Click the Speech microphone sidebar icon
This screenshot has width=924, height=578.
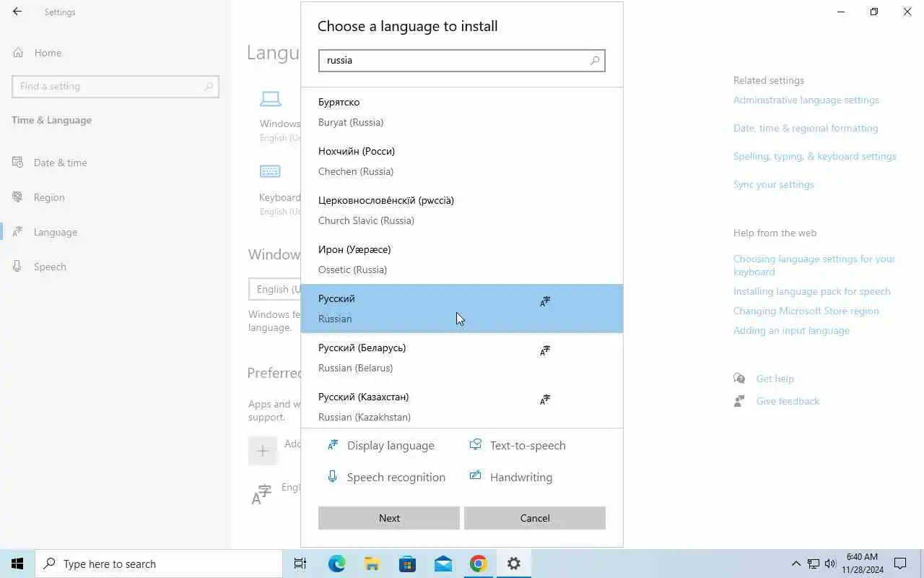[18, 267]
